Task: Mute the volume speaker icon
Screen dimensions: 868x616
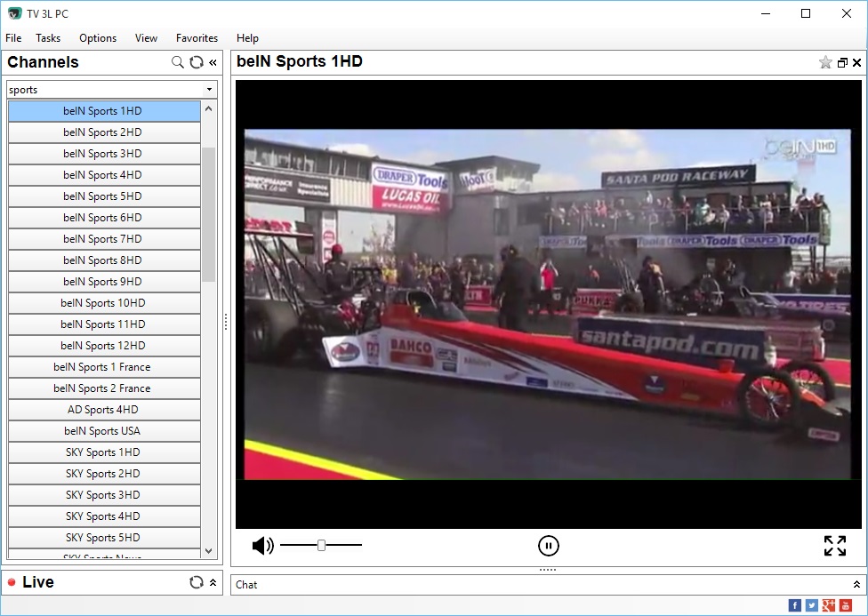Action: (x=263, y=546)
